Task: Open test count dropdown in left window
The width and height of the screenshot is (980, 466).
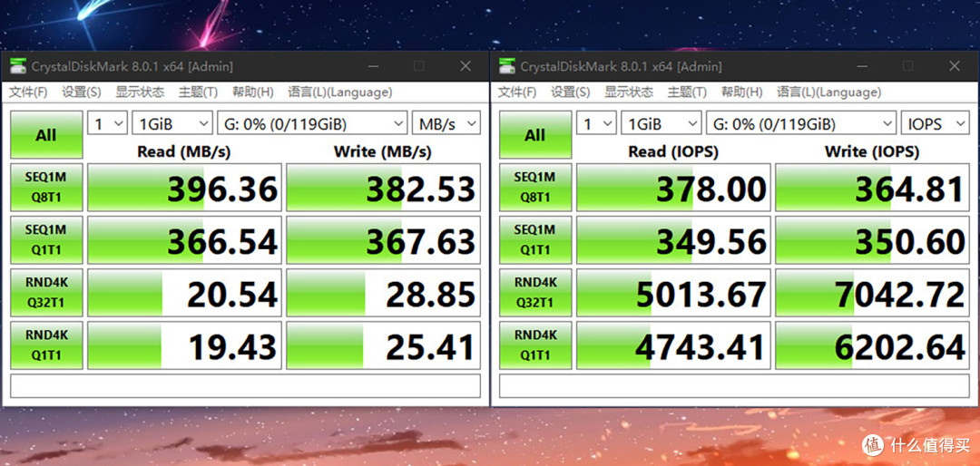Action: coord(107,123)
